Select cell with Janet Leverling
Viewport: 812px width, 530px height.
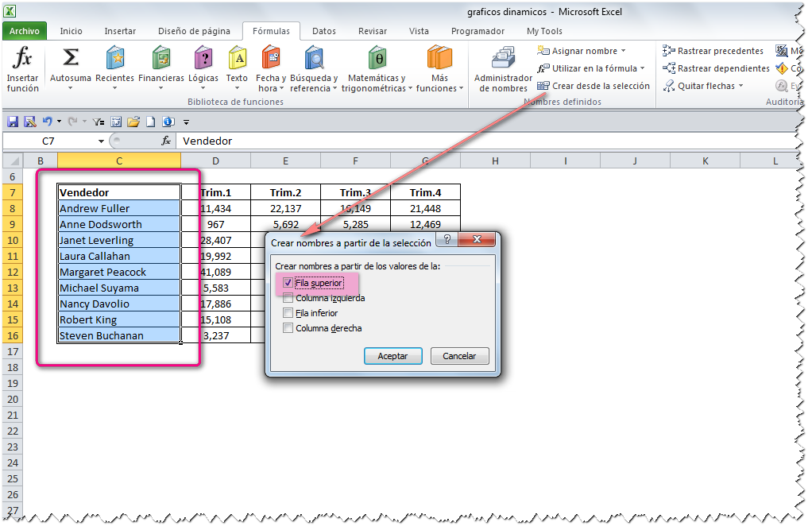coord(95,240)
